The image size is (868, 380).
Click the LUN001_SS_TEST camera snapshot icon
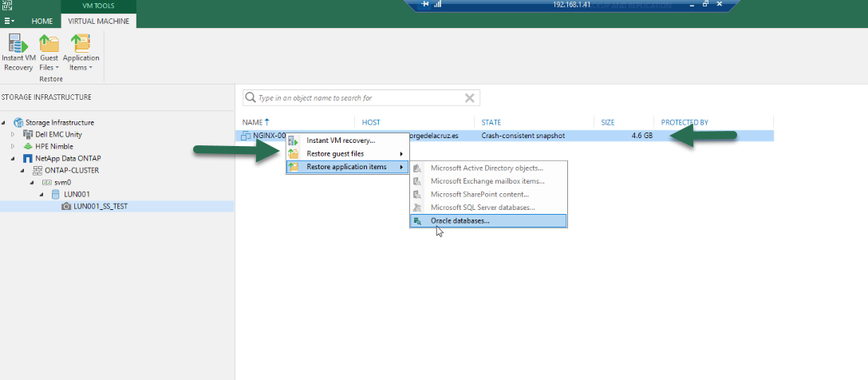point(66,206)
